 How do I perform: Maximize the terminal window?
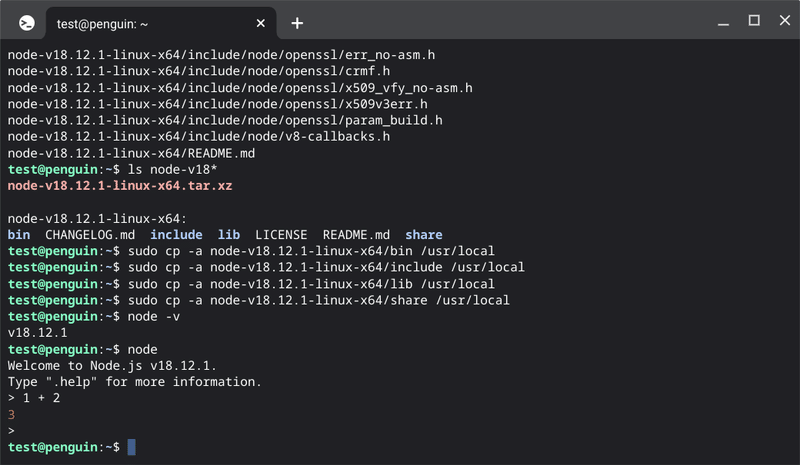tap(754, 20)
